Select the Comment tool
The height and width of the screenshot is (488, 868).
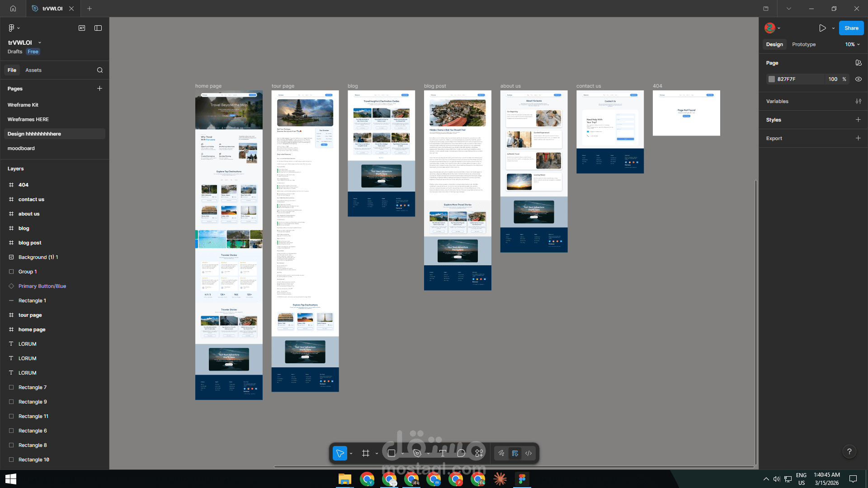coord(461,453)
